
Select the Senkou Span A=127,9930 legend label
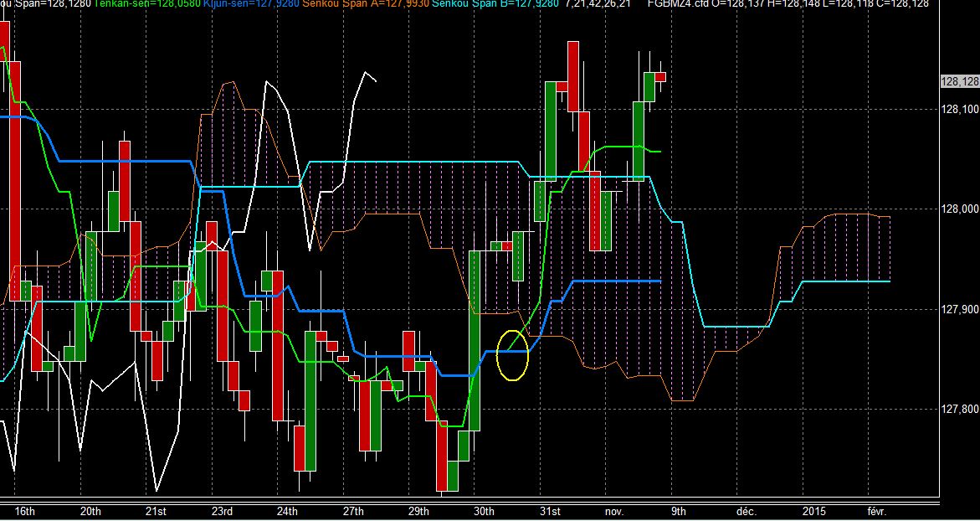(366, 3)
